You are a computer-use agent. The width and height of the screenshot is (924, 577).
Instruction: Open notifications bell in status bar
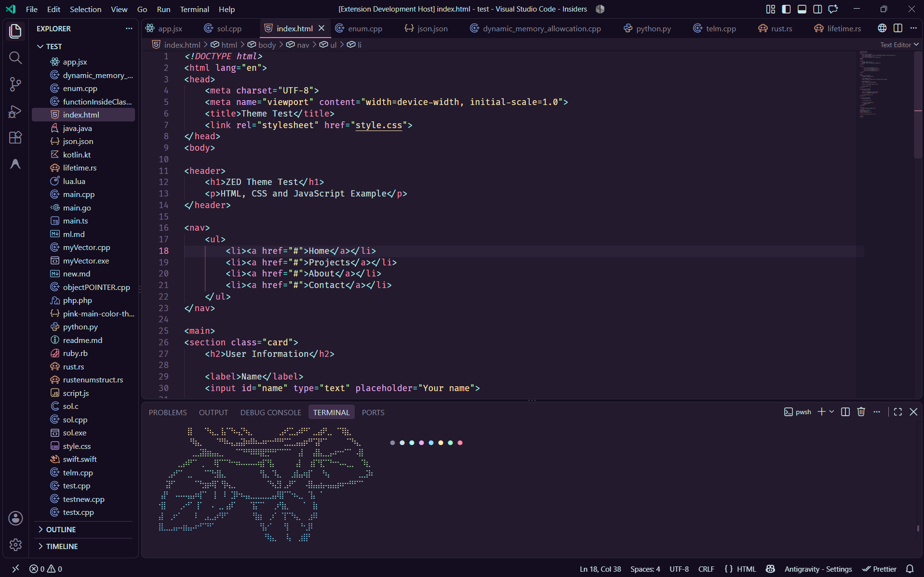[910, 569]
